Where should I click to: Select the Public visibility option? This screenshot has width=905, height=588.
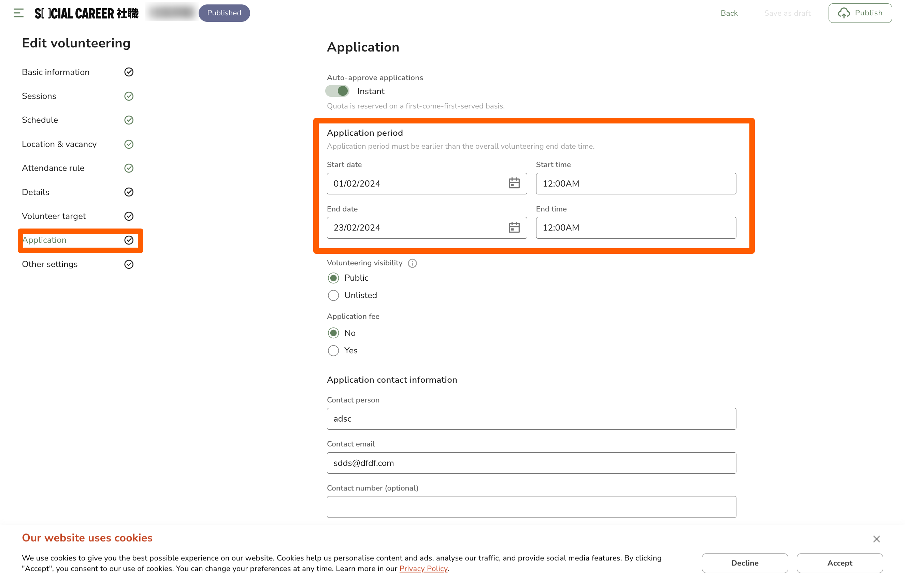tap(333, 278)
